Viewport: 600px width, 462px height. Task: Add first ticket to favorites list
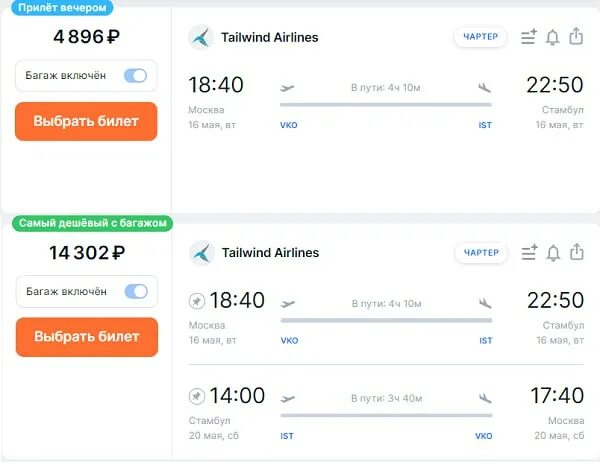coord(529,38)
